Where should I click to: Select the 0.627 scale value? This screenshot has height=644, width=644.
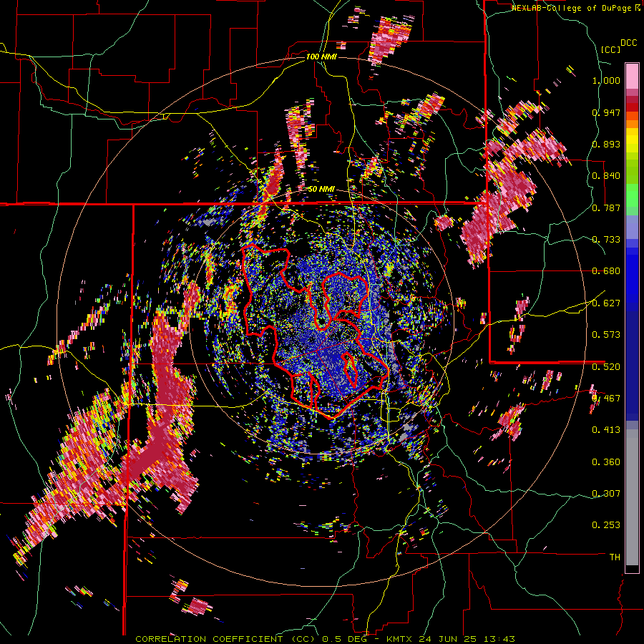pos(606,303)
